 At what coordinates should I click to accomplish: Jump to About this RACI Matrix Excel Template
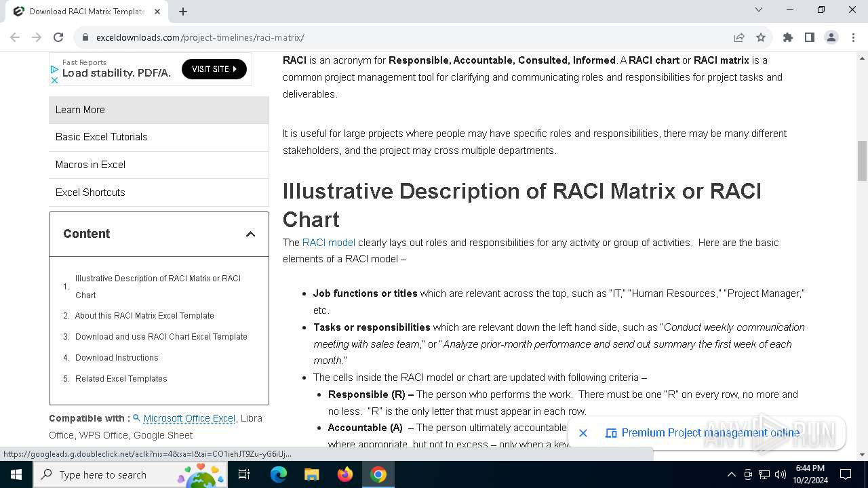click(x=144, y=316)
